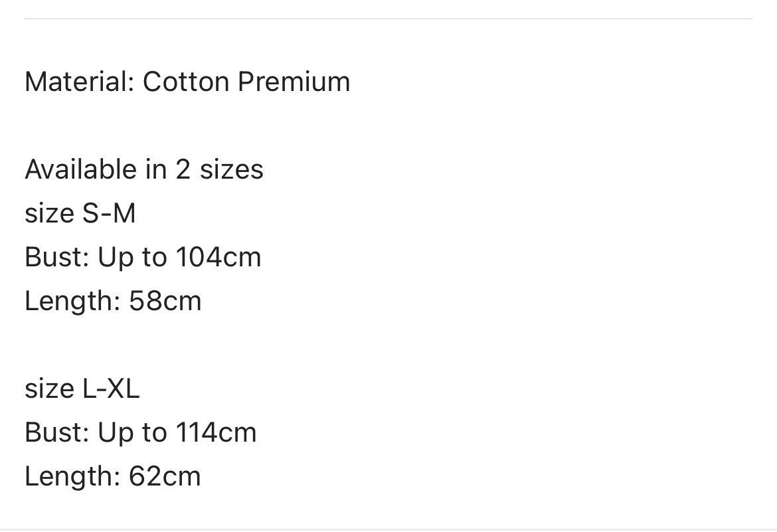This screenshot has width=777, height=532.
Task: Click the 'S-M' size label
Action: pyautogui.click(x=108, y=213)
